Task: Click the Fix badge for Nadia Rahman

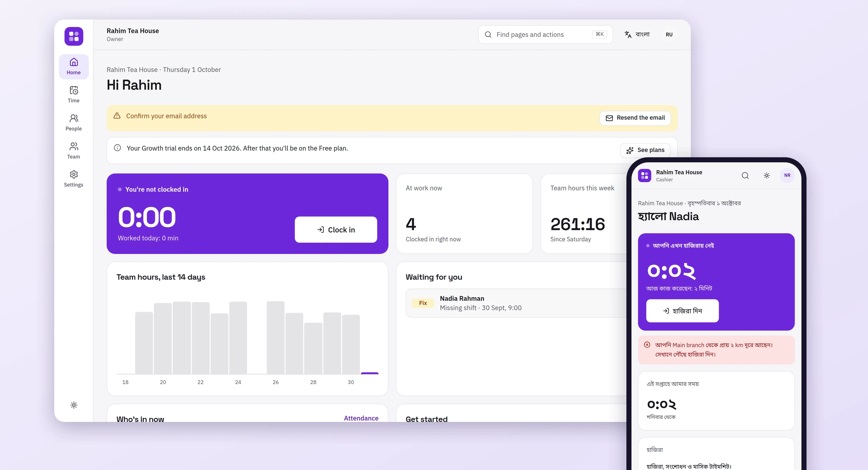Action: 423,303
